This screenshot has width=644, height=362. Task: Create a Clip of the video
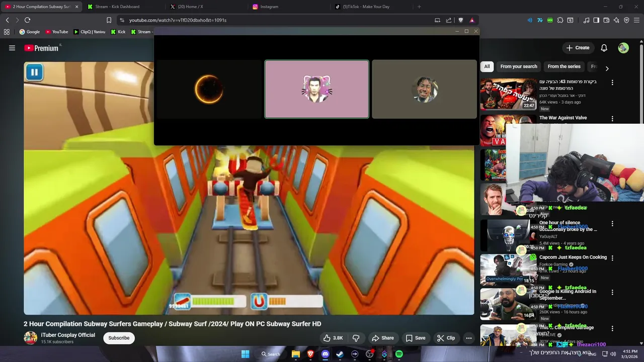point(446,338)
